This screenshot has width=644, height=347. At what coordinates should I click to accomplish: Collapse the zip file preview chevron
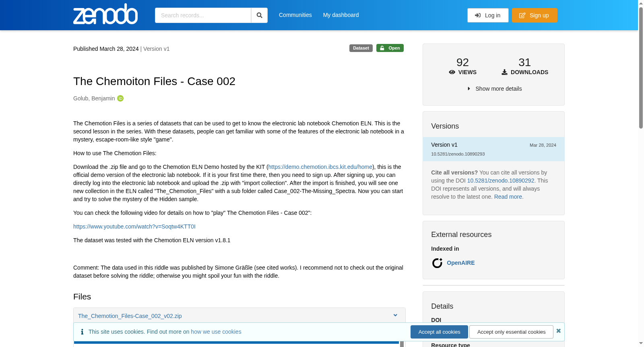click(x=395, y=315)
